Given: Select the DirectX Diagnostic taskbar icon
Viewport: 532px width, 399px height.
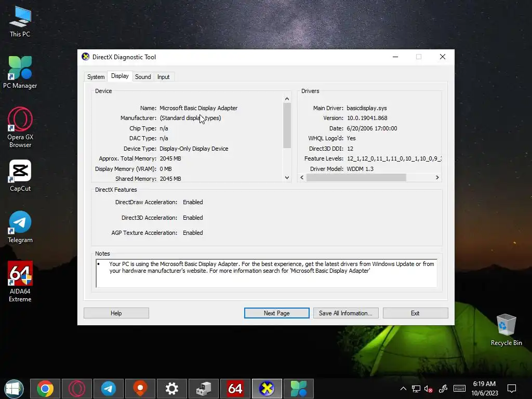Looking at the screenshot, I should pos(267,389).
